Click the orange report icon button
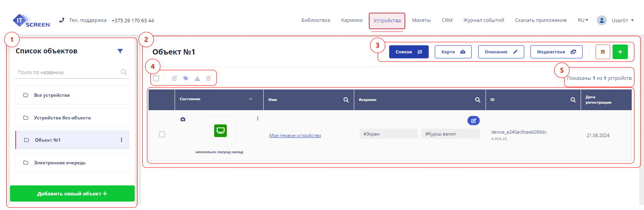 tap(603, 52)
